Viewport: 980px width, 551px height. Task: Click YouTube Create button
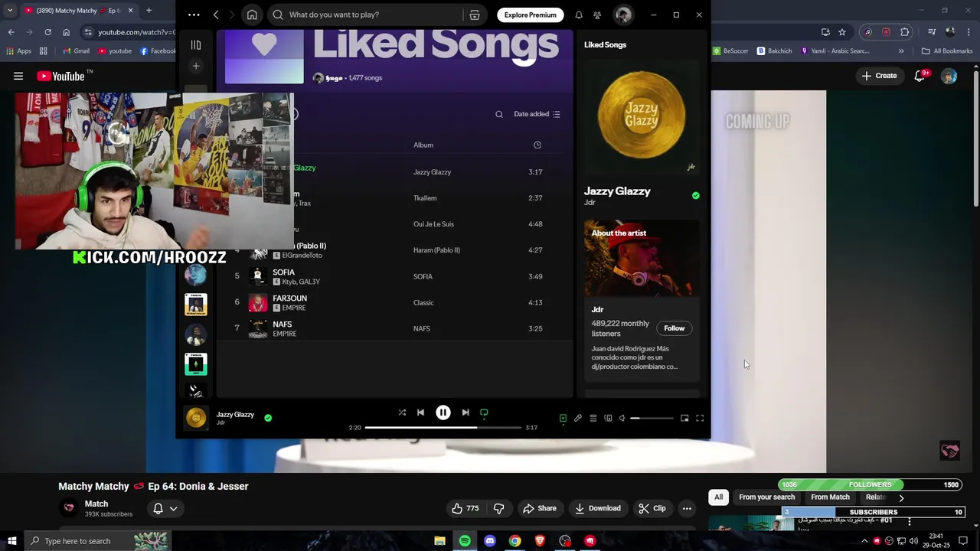click(879, 76)
